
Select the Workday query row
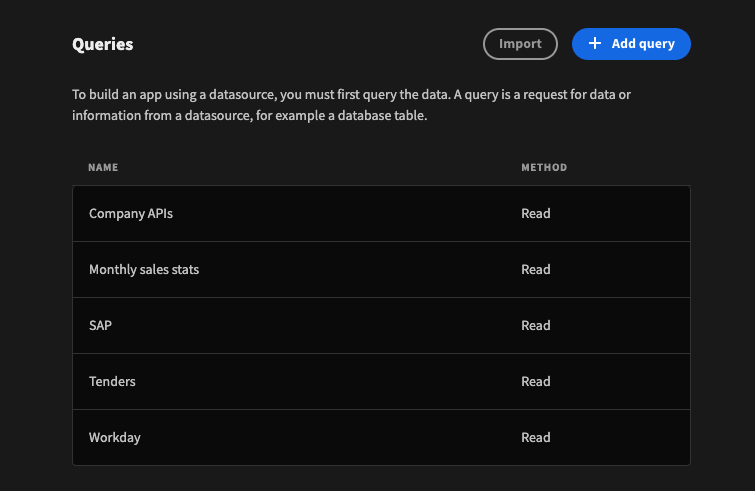[381, 438]
